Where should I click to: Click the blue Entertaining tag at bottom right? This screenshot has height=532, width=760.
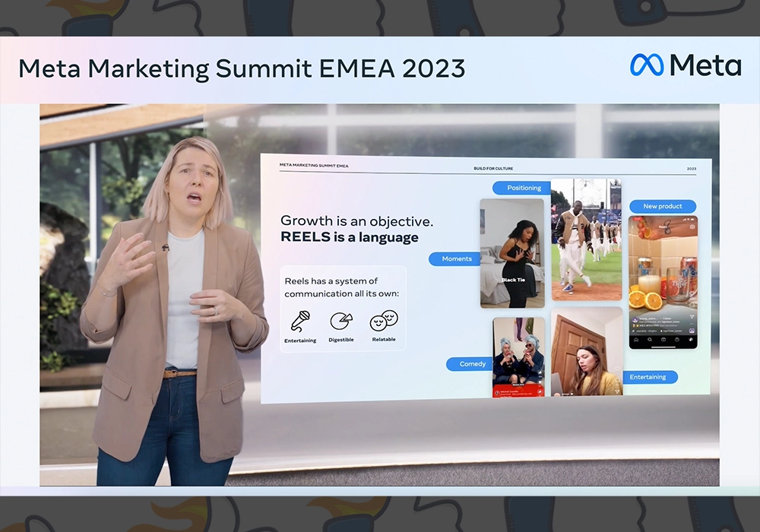[648, 377]
